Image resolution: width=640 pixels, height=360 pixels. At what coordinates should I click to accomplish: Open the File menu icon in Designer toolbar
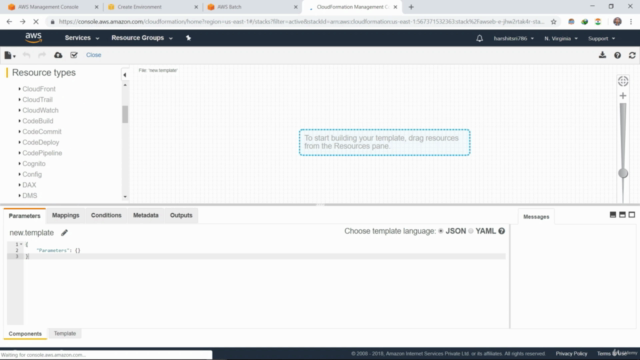coord(9,55)
